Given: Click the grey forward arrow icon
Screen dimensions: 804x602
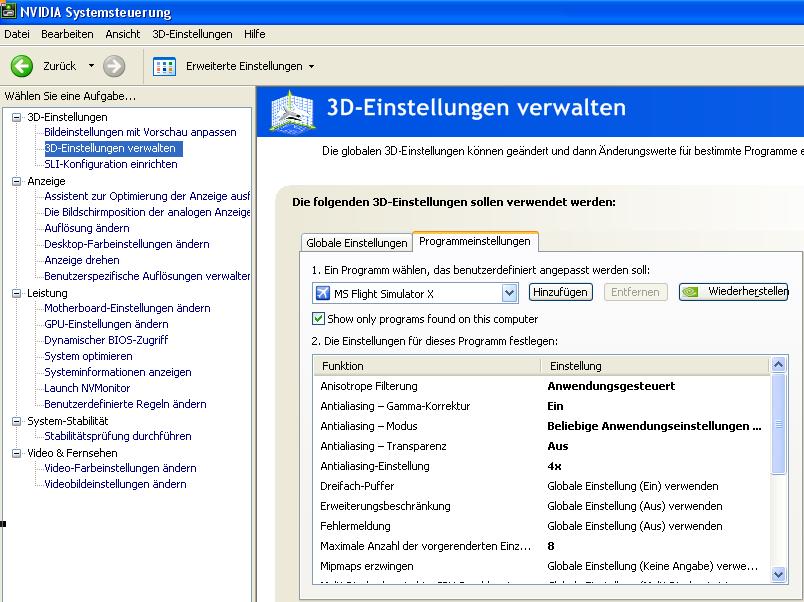Looking at the screenshot, I should (x=114, y=66).
